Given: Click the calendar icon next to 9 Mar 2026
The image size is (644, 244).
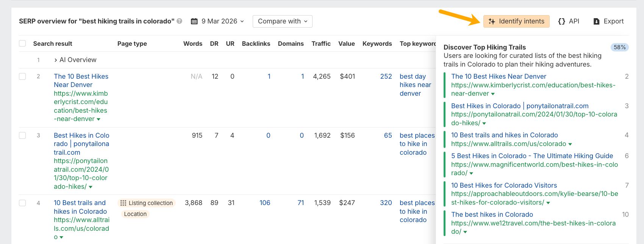Looking at the screenshot, I should (x=194, y=21).
